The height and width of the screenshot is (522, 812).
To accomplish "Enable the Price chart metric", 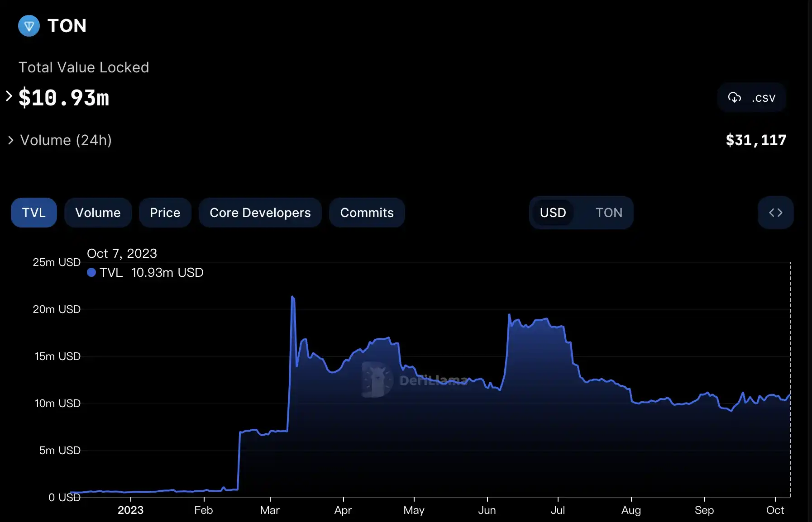I will coord(165,213).
